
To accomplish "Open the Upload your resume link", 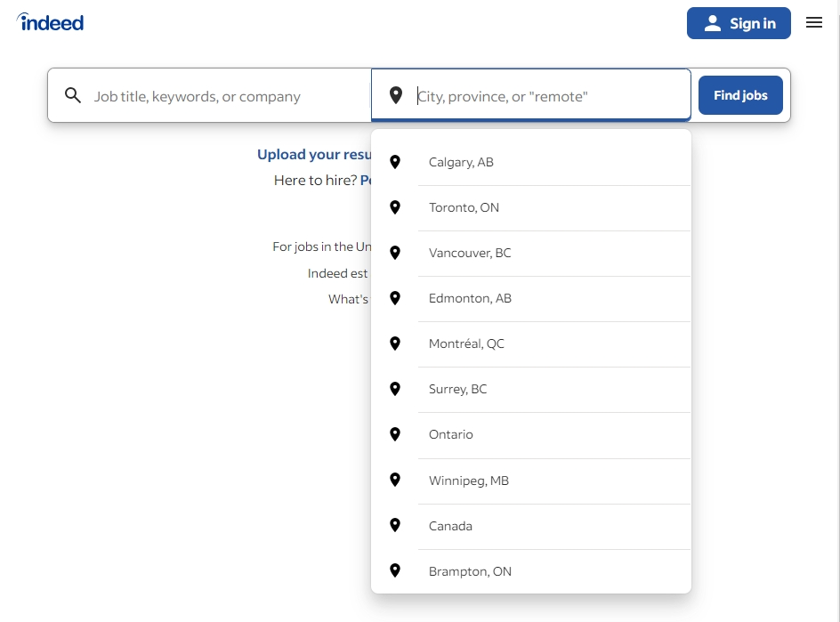I will pyautogui.click(x=313, y=155).
